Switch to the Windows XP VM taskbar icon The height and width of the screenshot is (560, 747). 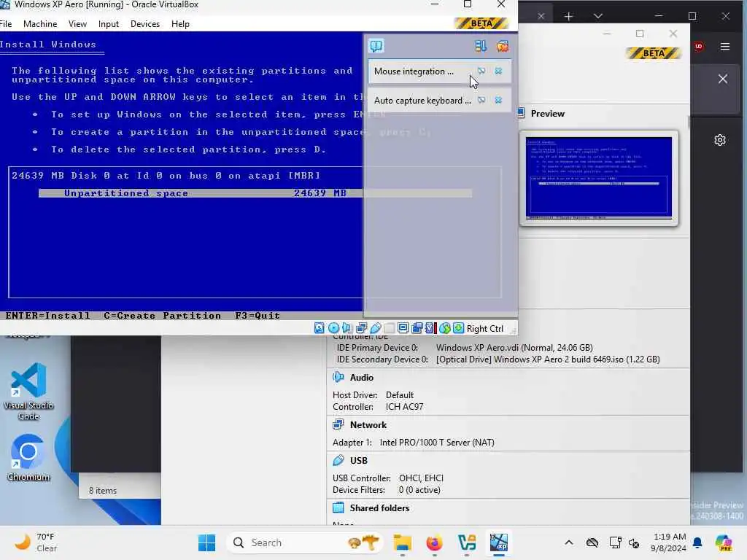pyautogui.click(x=499, y=542)
